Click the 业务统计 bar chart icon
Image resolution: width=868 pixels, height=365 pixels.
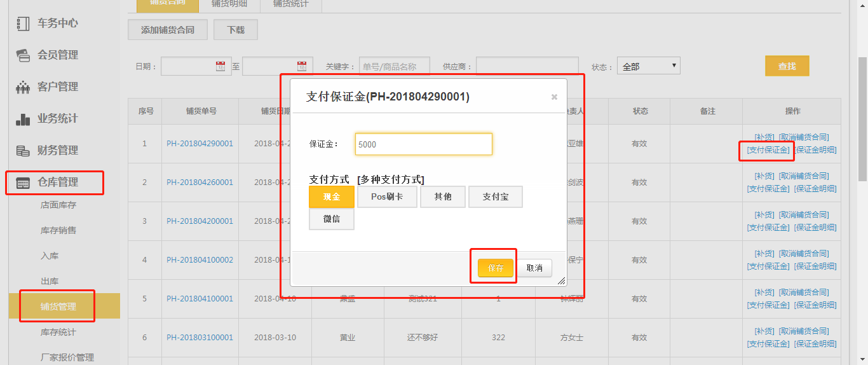(x=23, y=119)
